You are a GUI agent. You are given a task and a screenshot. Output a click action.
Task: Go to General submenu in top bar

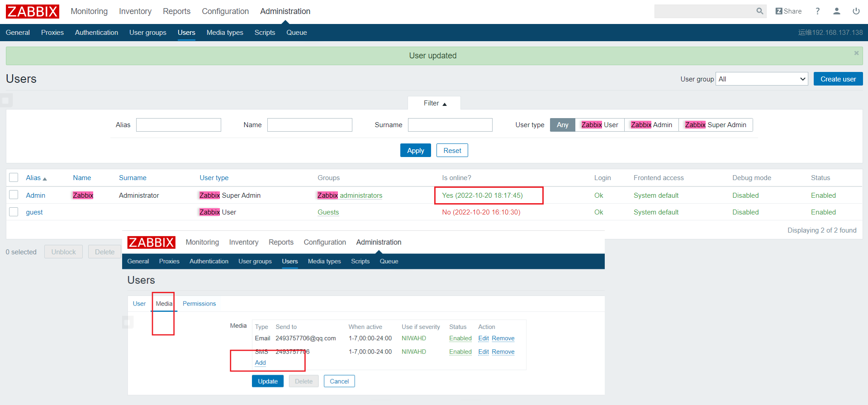tap(18, 33)
